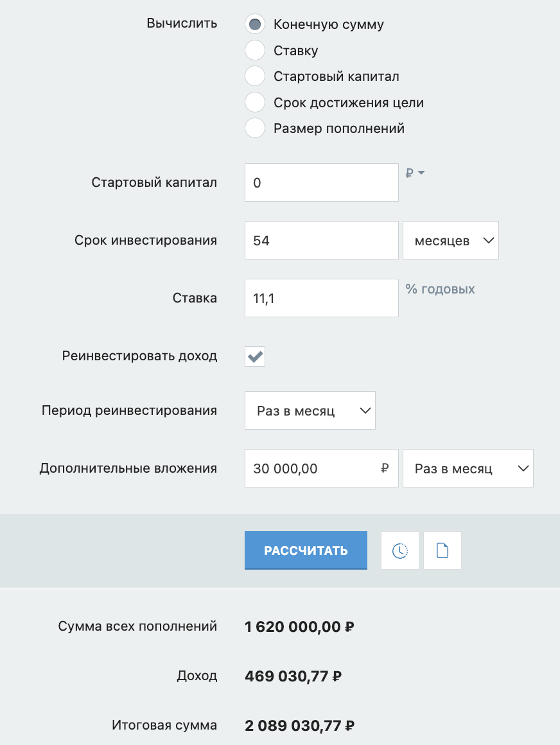Image resolution: width=560 pixels, height=745 pixels.
Task: Click the "Ставка" rate input field
Action: coord(321,298)
